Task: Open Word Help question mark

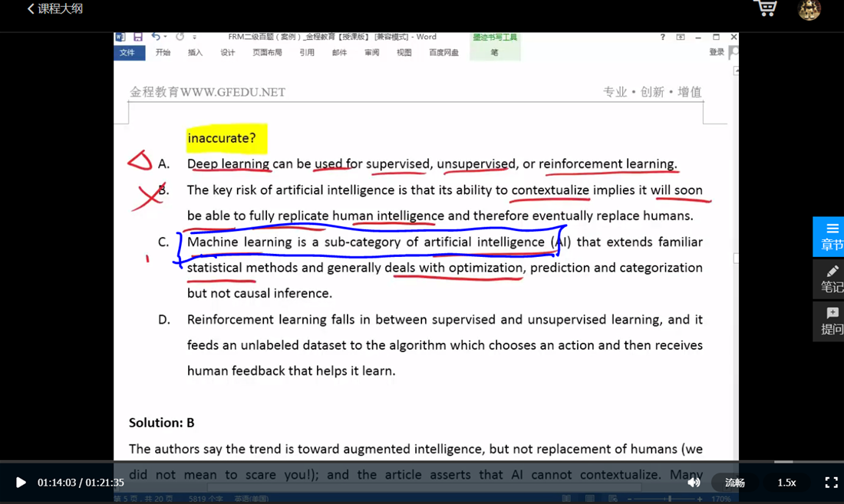Action: [663, 37]
